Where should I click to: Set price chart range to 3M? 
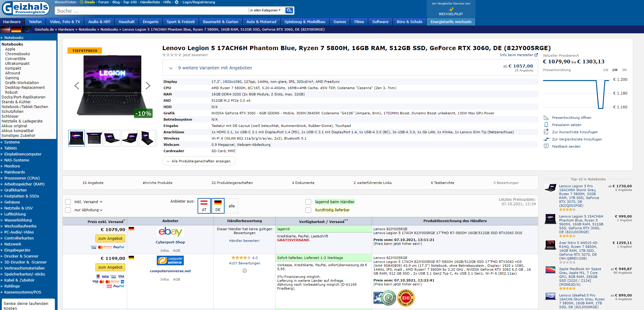click(x=624, y=70)
